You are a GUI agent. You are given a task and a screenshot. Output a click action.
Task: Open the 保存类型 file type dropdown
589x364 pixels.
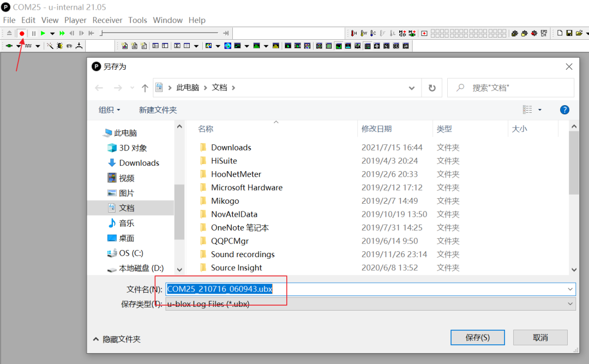(370, 304)
